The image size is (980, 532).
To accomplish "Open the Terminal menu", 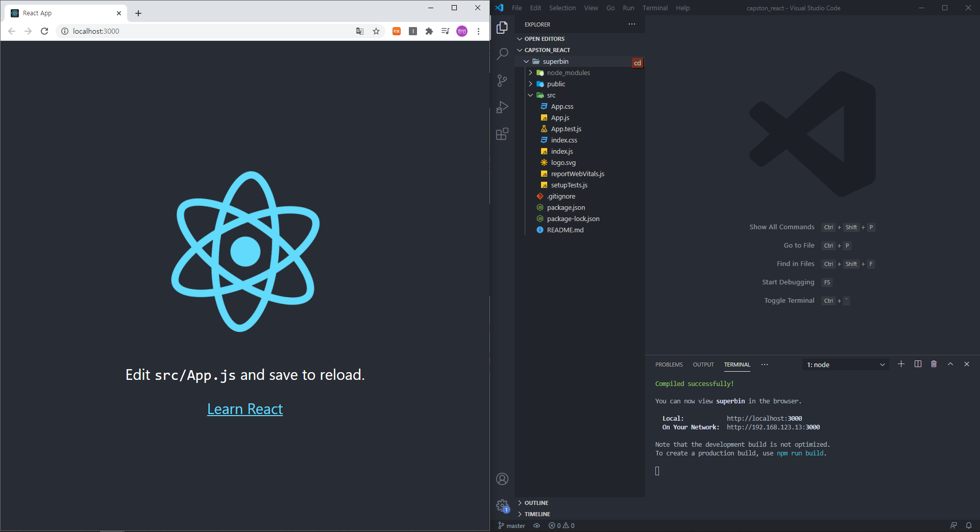I will (655, 8).
